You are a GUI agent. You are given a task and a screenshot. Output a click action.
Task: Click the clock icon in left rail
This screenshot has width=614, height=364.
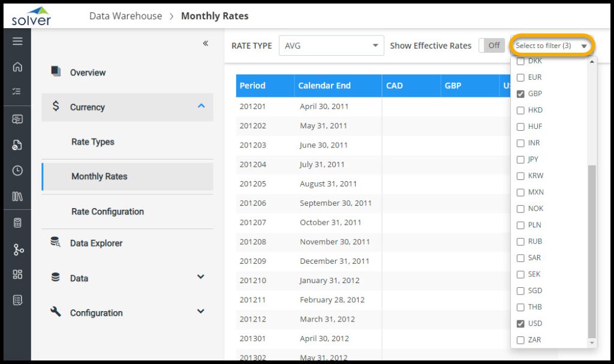pos(17,171)
